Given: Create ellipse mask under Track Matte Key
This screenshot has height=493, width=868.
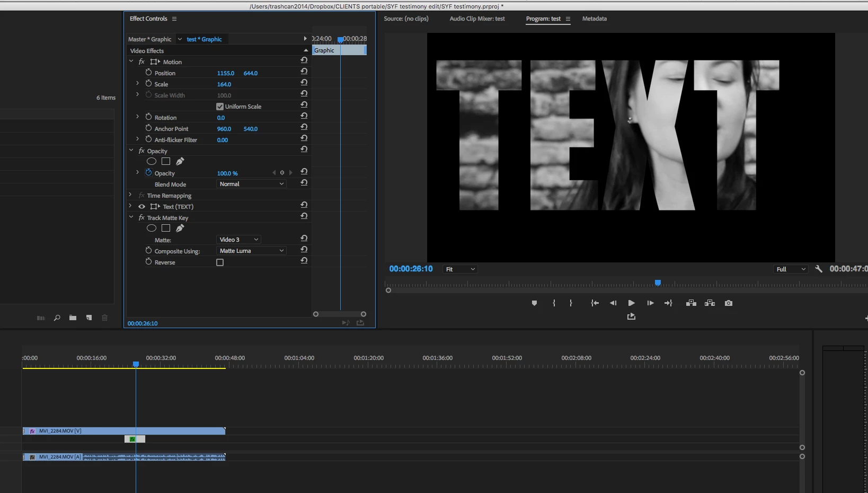Looking at the screenshot, I should click(152, 228).
